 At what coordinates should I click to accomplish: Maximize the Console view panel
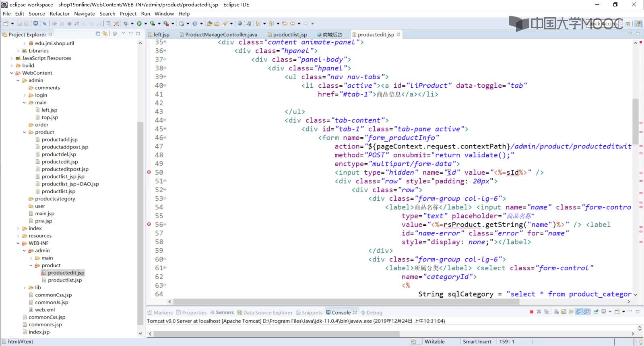pyautogui.click(x=638, y=312)
